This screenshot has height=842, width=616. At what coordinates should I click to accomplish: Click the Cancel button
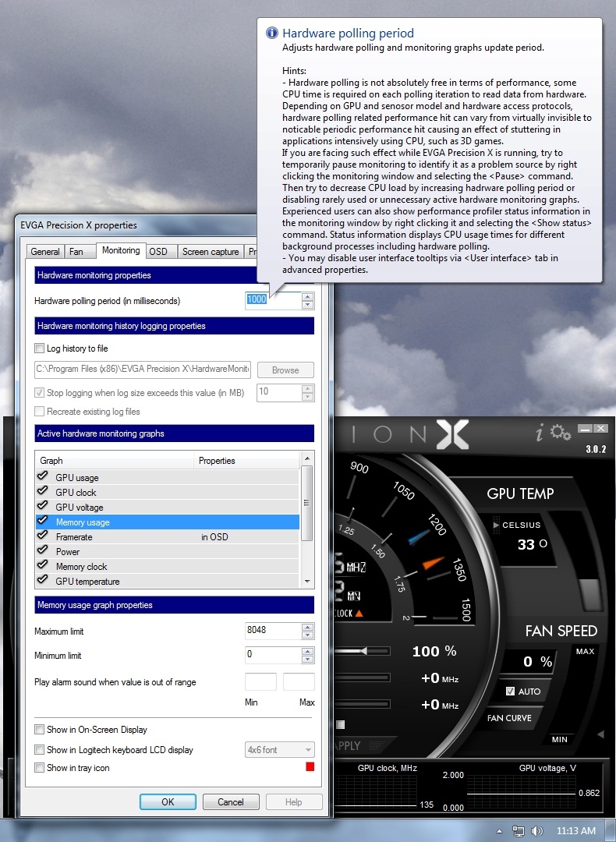[x=231, y=801]
